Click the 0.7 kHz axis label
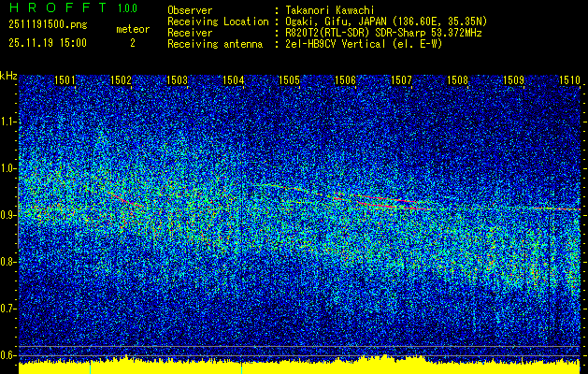 click(x=8, y=309)
